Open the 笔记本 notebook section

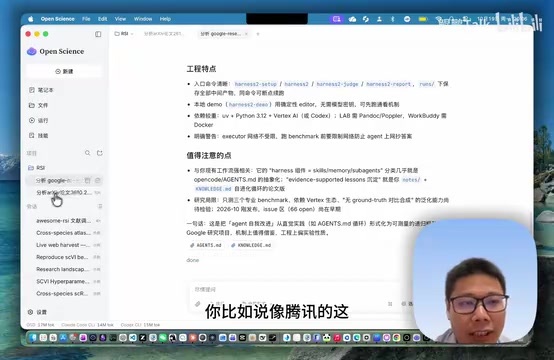41,90
